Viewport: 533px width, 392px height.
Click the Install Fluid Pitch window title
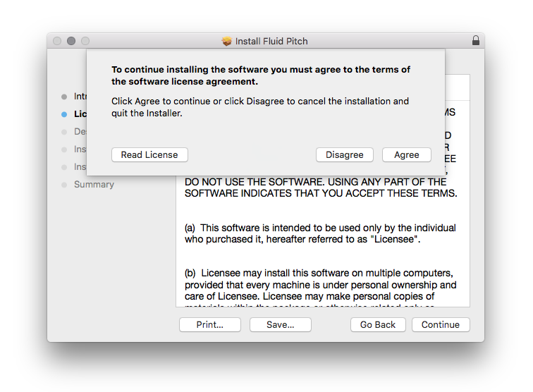click(271, 41)
